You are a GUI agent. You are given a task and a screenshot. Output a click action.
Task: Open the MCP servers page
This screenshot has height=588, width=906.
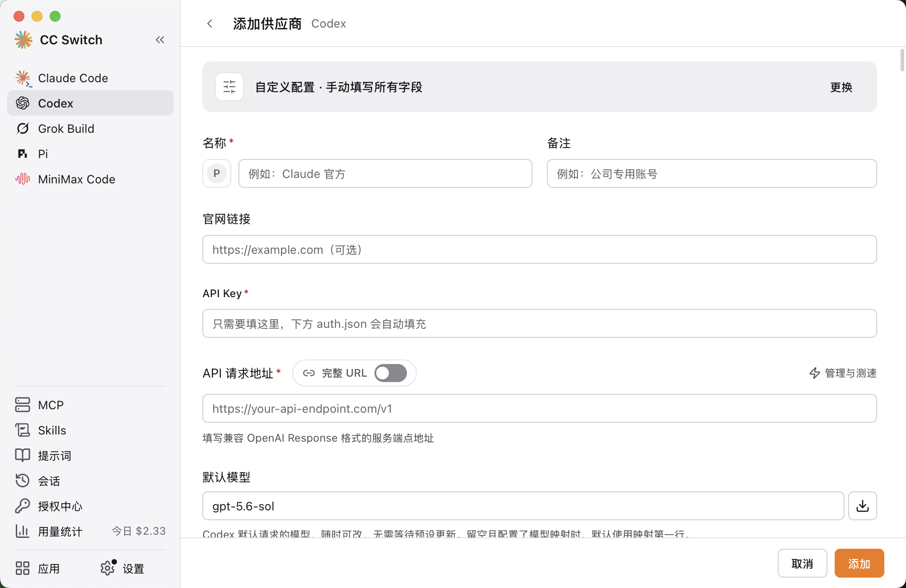90,405
